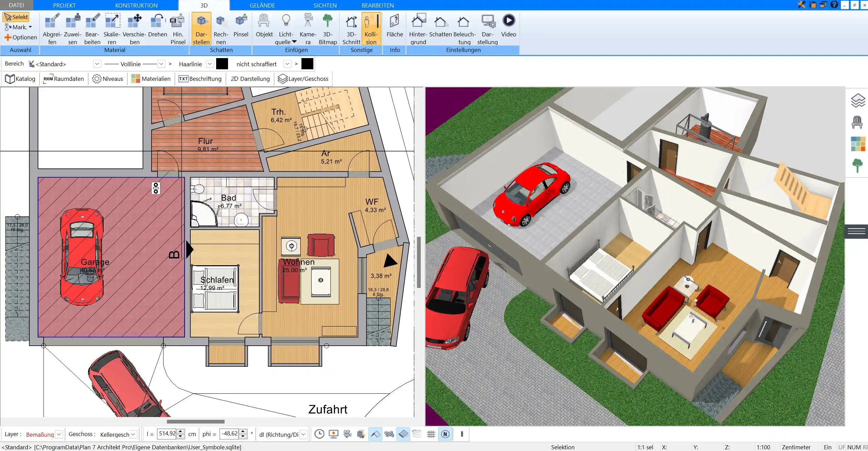This screenshot has height=451, width=868.
Task: Toggle the roof visibility button in bottom toolbar
Action: [375, 434]
